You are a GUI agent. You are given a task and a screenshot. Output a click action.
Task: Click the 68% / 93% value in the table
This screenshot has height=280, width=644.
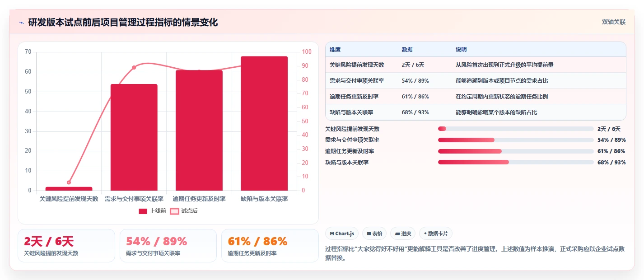point(415,112)
